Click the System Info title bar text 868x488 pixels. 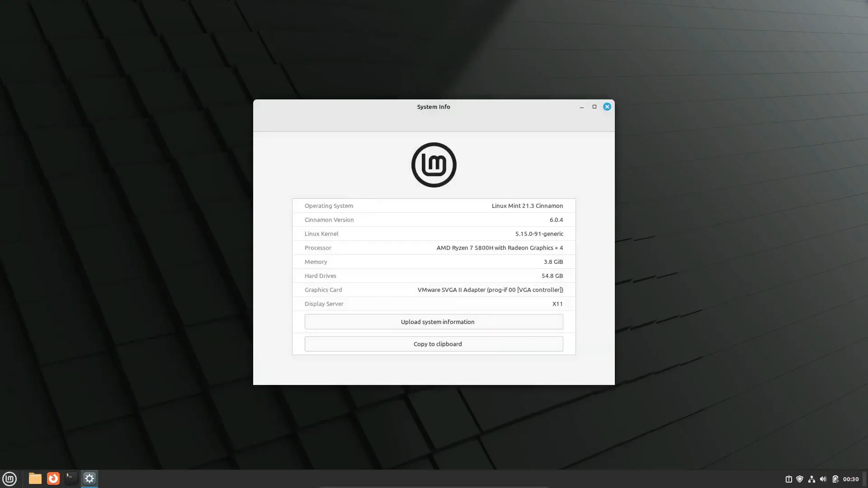[434, 107]
